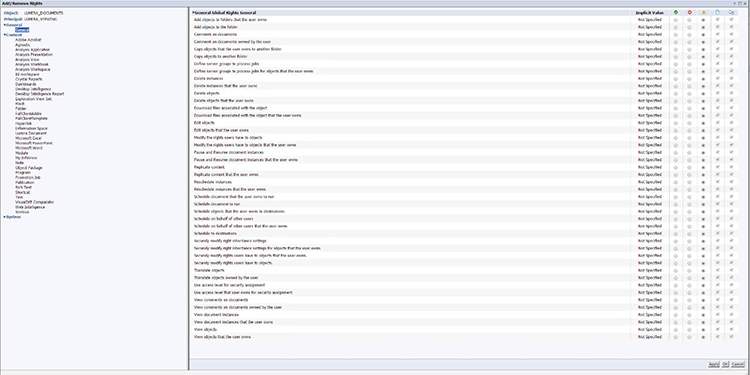Click the Implicit Value column header
750x375 pixels.
point(650,12)
